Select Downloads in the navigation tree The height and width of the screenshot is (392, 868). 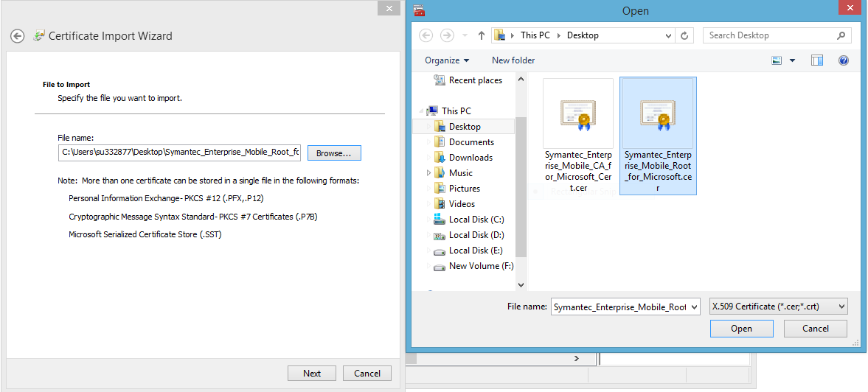pos(471,158)
